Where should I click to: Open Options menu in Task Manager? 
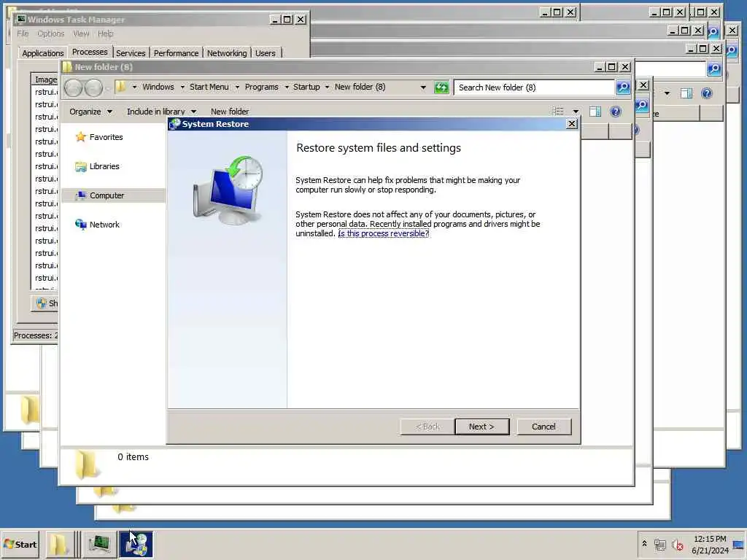(51, 34)
